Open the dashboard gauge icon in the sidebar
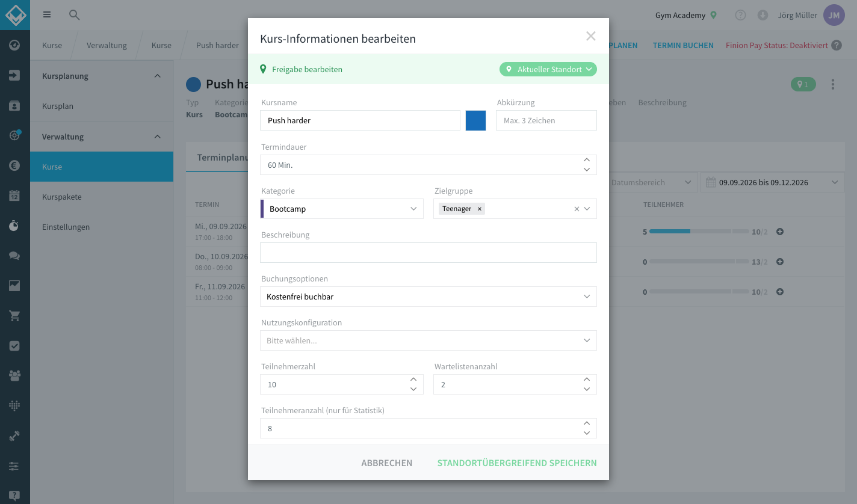This screenshot has width=857, height=504. [x=15, y=45]
